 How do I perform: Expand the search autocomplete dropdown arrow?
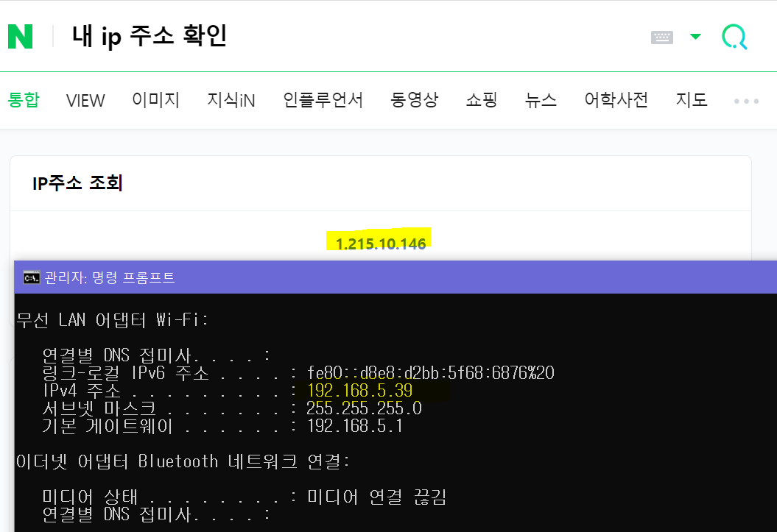[x=695, y=37]
